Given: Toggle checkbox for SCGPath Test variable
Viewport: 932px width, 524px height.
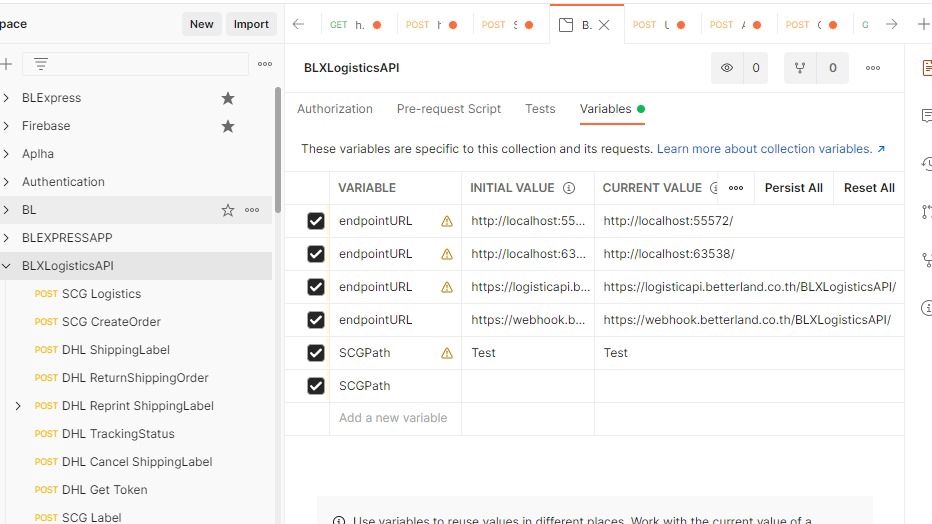Looking at the screenshot, I should (x=316, y=353).
